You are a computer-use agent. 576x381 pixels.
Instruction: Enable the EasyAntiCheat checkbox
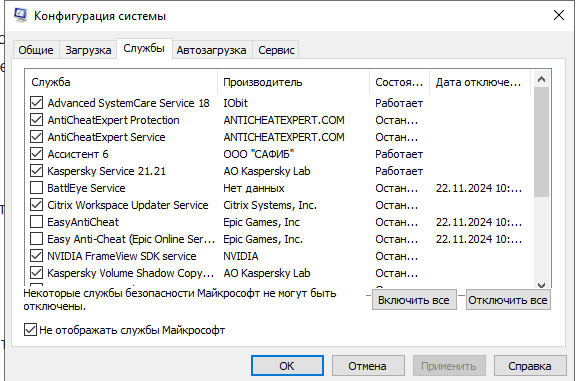(36, 222)
